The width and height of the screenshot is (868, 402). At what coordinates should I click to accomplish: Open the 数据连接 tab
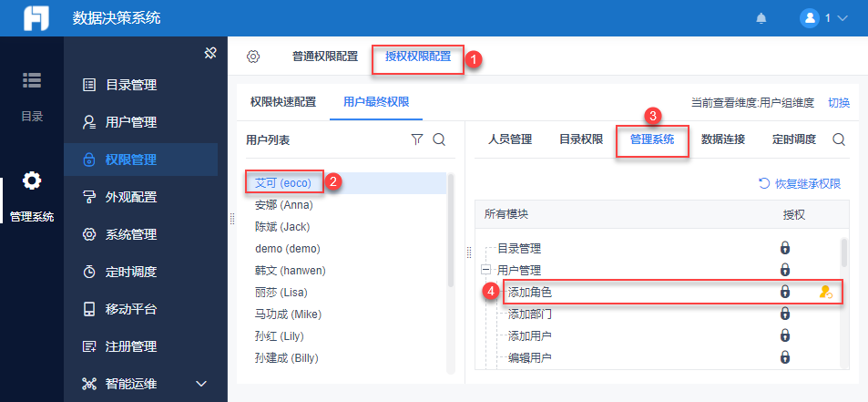[723, 139]
